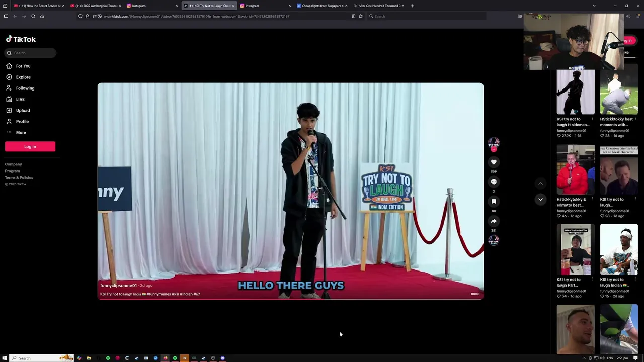Focus the TikTok sidebar Search field
The height and width of the screenshot is (362, 644).
(30, 53)
